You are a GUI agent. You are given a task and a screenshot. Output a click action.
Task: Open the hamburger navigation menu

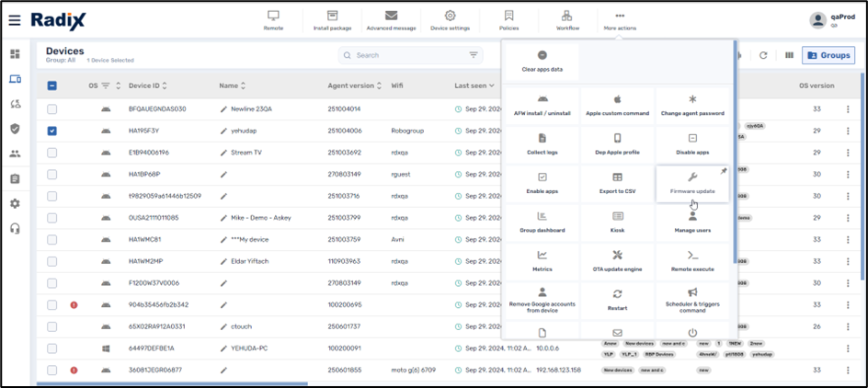[15, 20]
